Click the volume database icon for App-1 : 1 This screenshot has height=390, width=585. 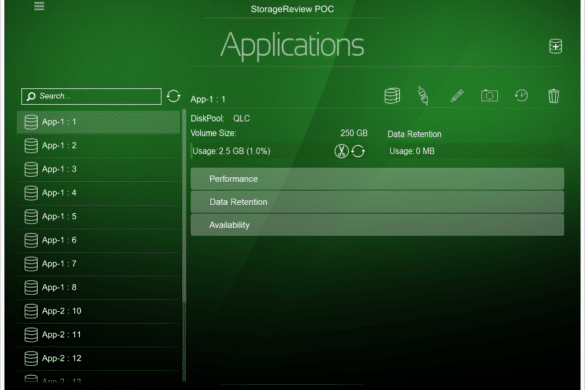click(392, 96)
